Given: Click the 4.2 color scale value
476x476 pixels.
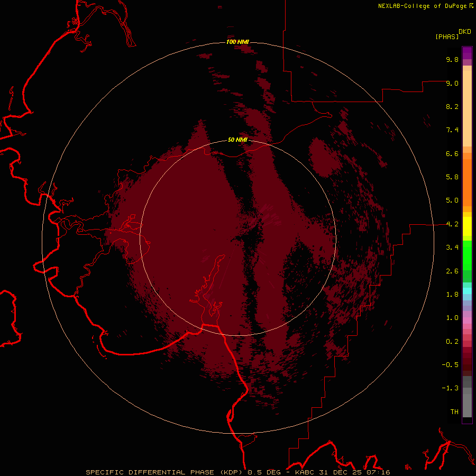Looking at the screenshot, I should tap(452, 224).
